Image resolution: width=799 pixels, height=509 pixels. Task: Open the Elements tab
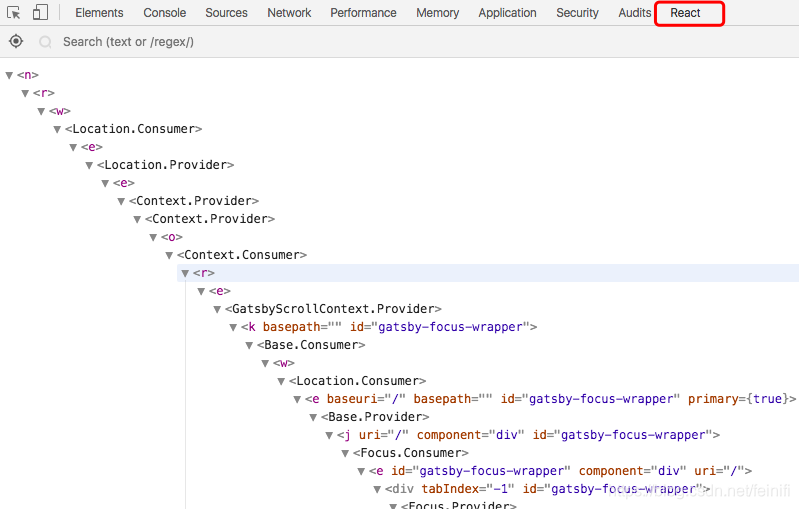[x=99, y=13]
